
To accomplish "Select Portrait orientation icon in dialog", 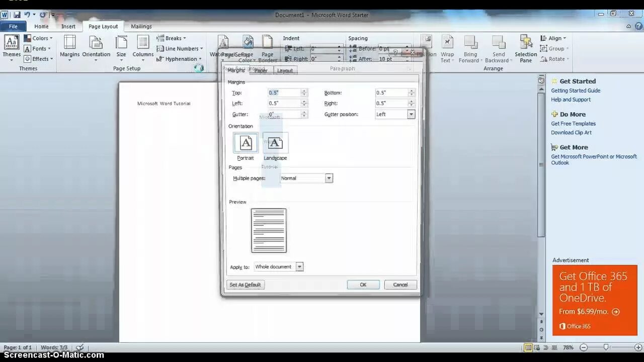I will (x=246, y=143).
